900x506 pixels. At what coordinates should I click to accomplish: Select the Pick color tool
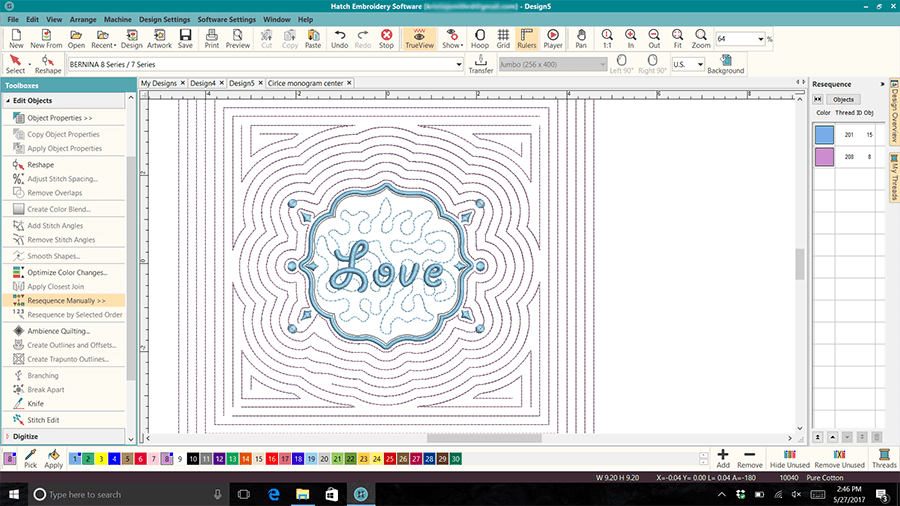pyautogui.click(x=31, y=458)
